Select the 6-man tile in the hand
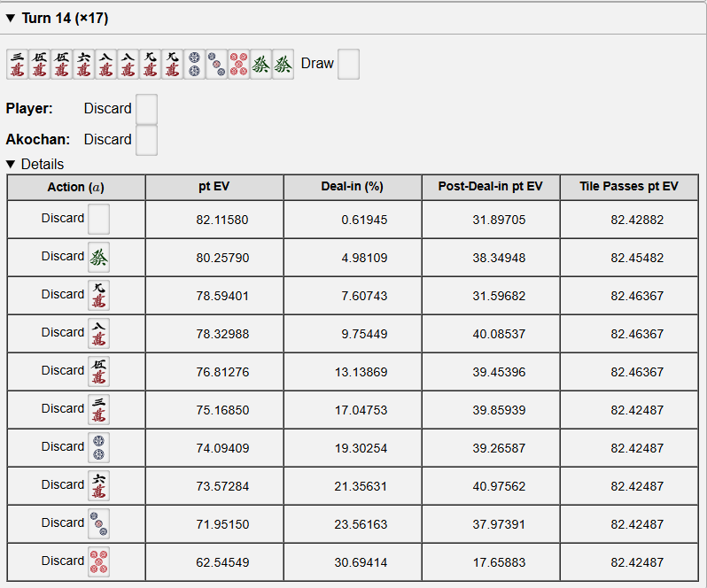This screenshot has height=588, width=707. (x=84, y=65)
